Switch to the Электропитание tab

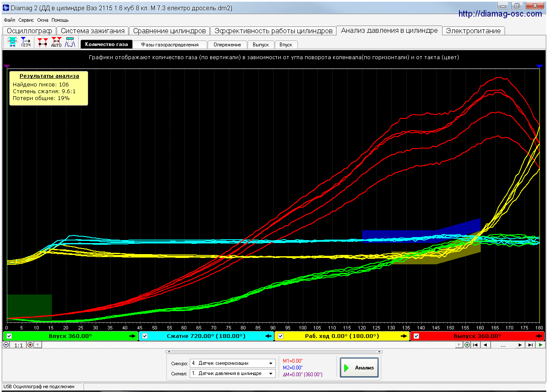474,31
